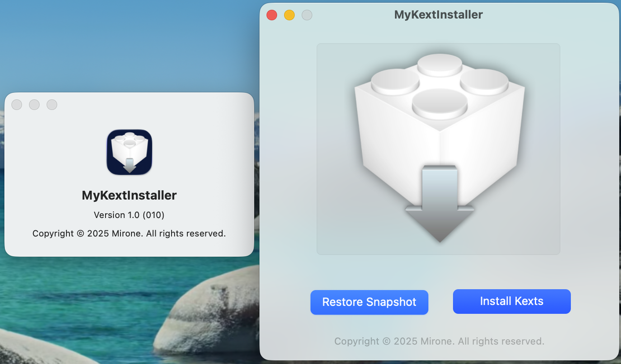This screenshot has width=621, height=364.
Task: Click the Version 1.0 (010) text
Action: 129,215
